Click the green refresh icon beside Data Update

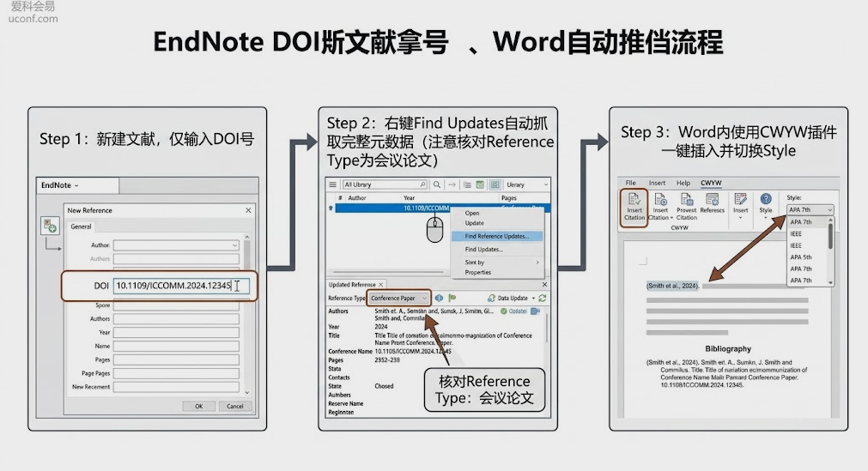(543, 298)
